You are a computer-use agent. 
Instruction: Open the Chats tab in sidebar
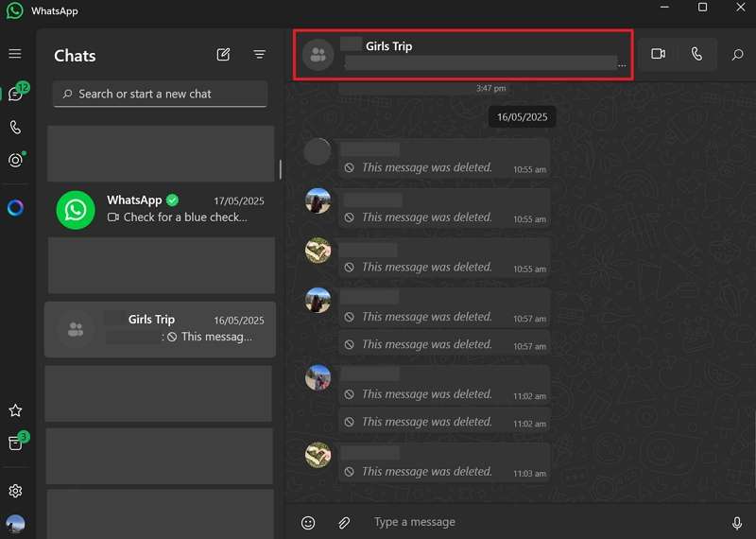click(x=15, y=94)
